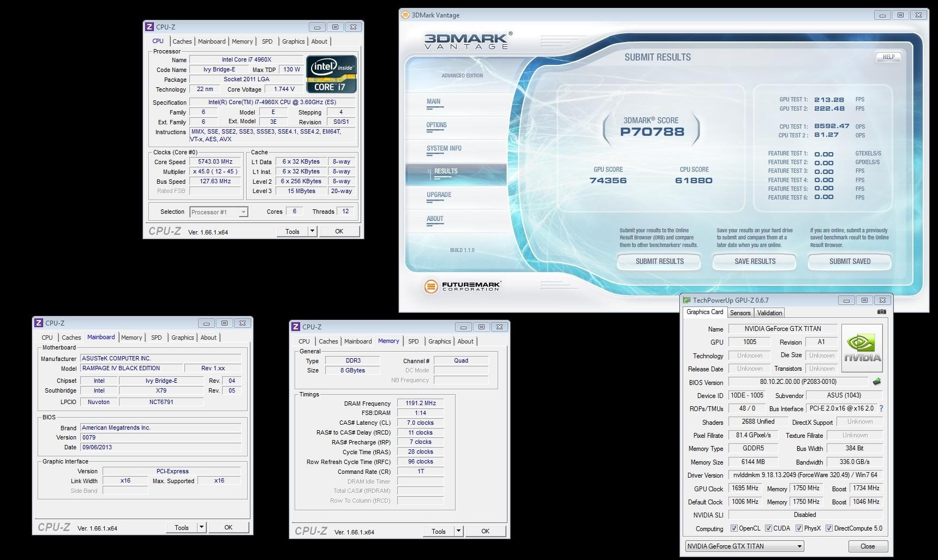Toggle the OpenCL checkbox in GPU-Z

click(x=734, y=528)
